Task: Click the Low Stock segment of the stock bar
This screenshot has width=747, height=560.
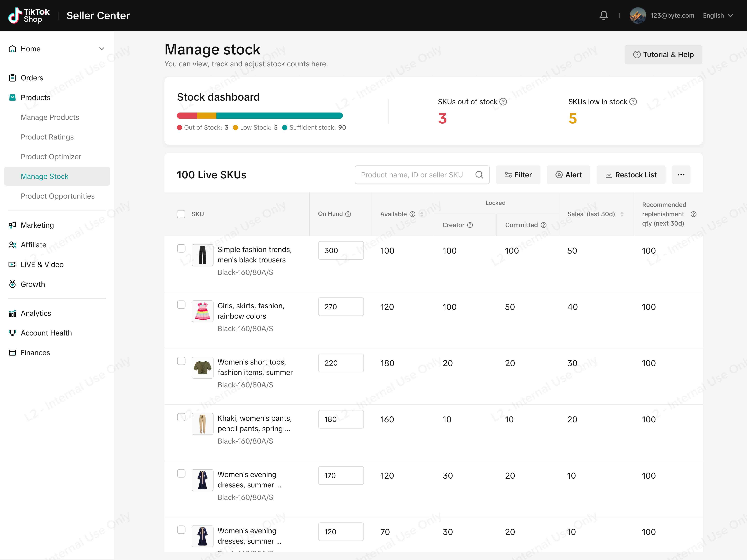Action: pyautogui.click(x=207, y=115)
